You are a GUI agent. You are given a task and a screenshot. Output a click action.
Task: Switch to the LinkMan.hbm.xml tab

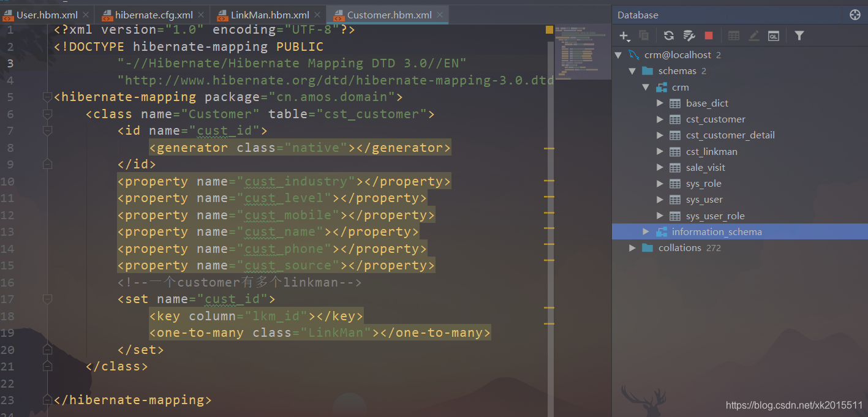(270, 15)
